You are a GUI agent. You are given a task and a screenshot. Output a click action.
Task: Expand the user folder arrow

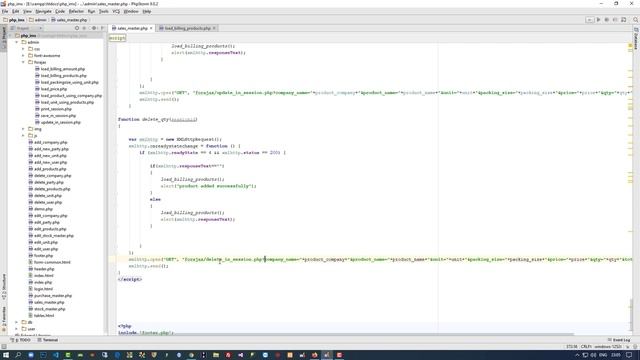17,329
